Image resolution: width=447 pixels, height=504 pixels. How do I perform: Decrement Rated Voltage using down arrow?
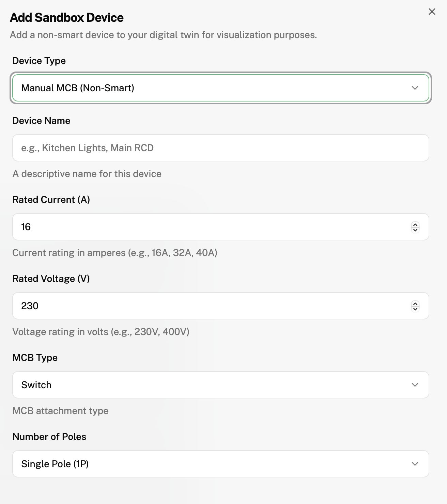[415, 309]
